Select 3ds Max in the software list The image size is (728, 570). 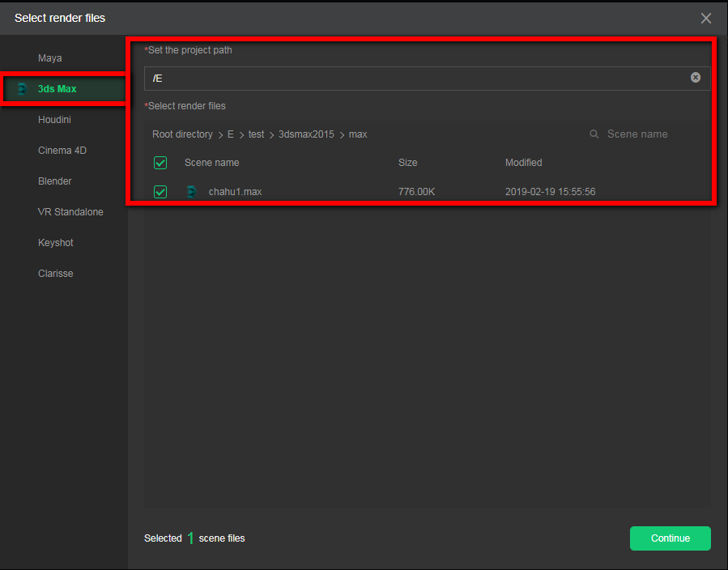[64, 88]
